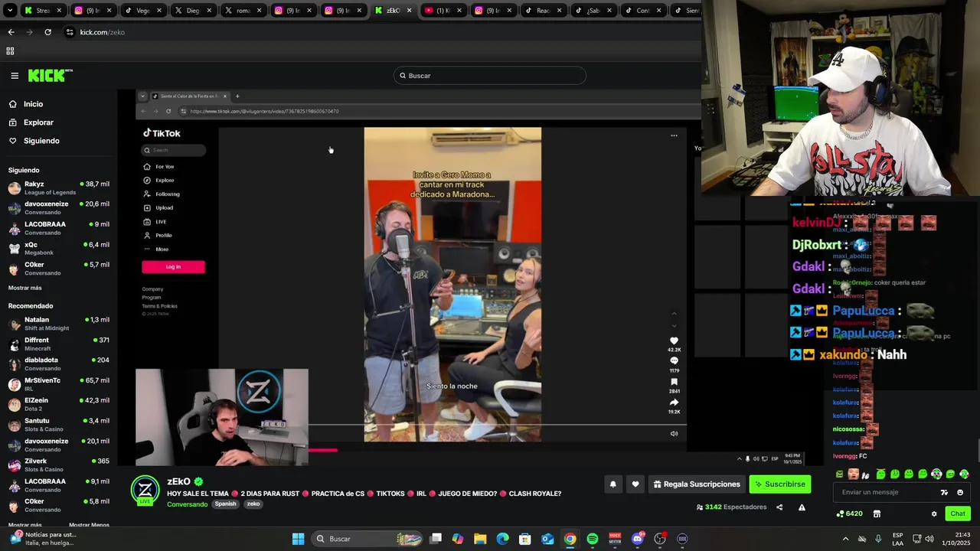The image size is (980, 551).
Task: Open the Kick sidebar hamburger menu
Action: [15, 76]
